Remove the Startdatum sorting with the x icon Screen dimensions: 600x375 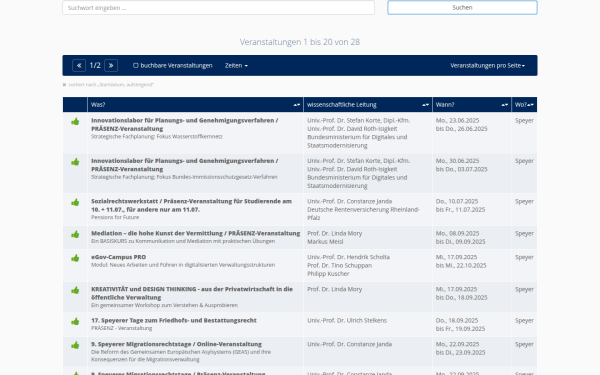pos(64,85)
